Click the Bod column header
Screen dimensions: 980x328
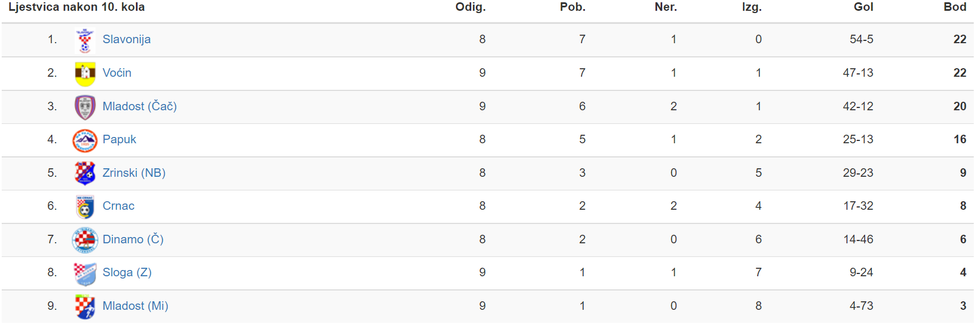pyautogui.click(x=955, y=7)
